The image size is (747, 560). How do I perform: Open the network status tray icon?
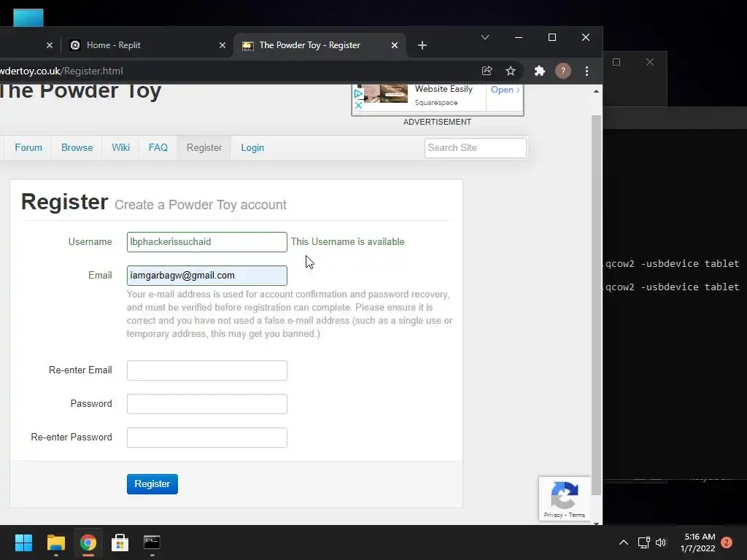643,542
